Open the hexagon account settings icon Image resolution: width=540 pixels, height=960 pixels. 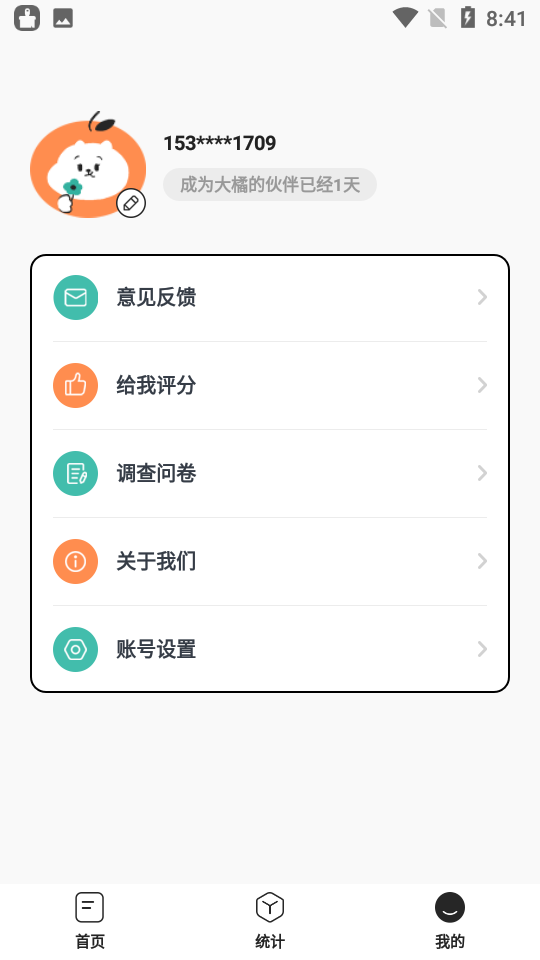tap(75, 649)
